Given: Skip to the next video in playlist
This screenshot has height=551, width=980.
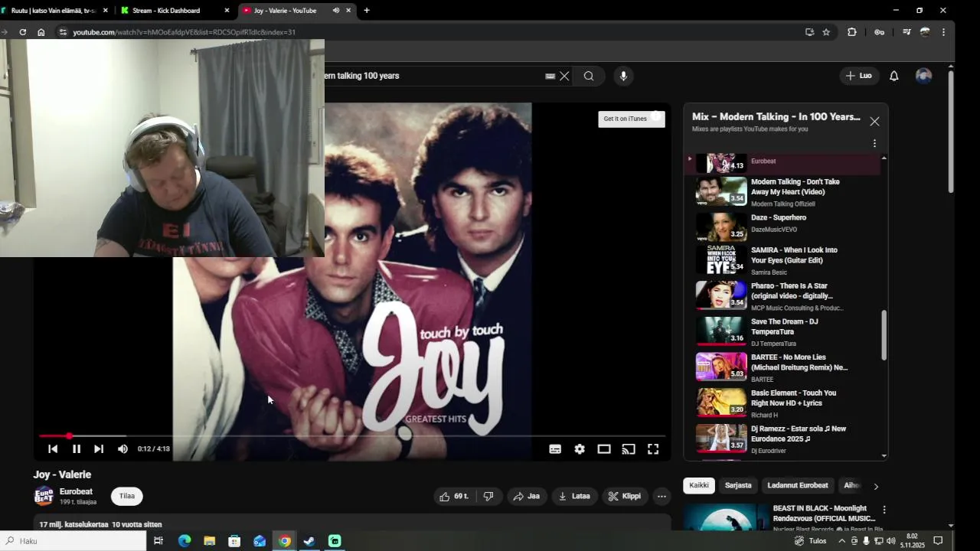Looking at the screenshot, I should 99,449.
